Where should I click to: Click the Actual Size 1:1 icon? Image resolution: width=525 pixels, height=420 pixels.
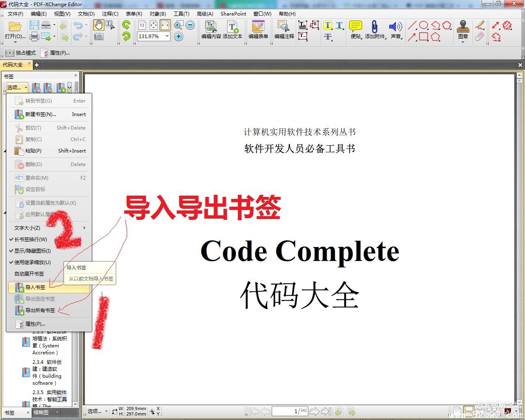(142, 25)
